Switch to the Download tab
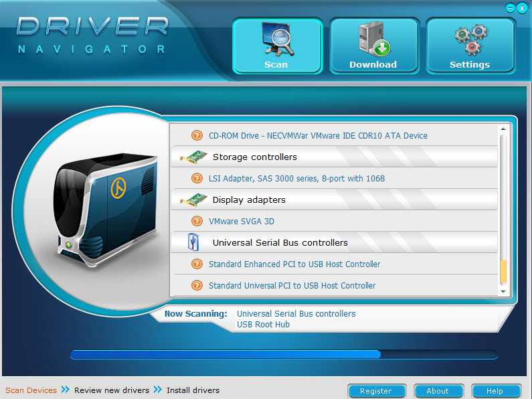The image size is (532, 399). 374,46
